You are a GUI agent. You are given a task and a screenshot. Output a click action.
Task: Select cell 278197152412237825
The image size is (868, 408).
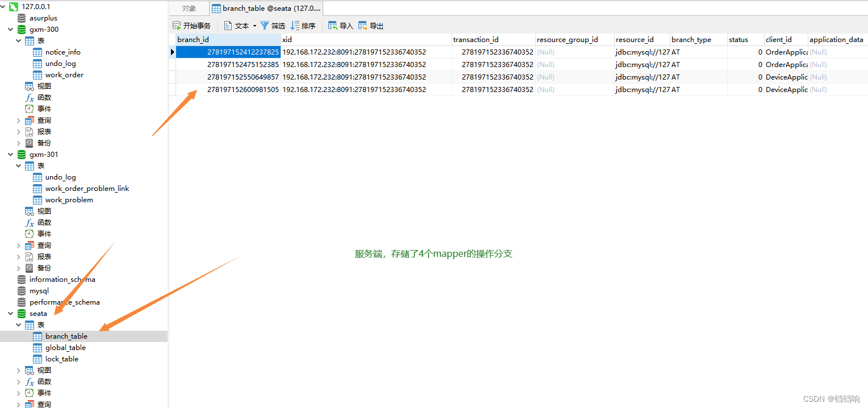(228, 52)
